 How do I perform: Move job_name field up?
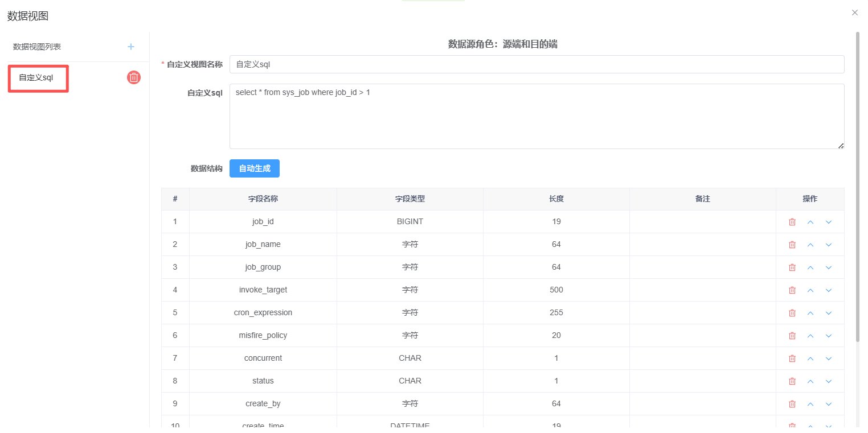point(810,245)
